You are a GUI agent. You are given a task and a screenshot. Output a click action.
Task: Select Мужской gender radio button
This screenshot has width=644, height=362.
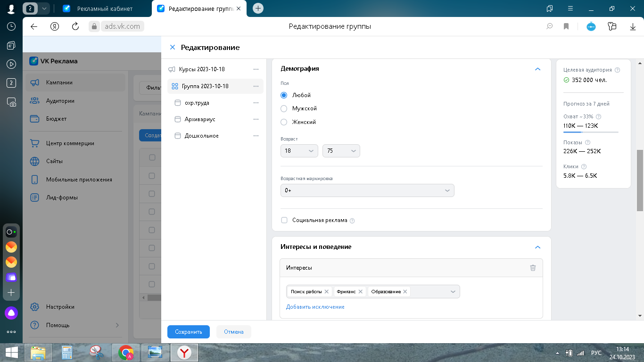click(x=284, y=108)
